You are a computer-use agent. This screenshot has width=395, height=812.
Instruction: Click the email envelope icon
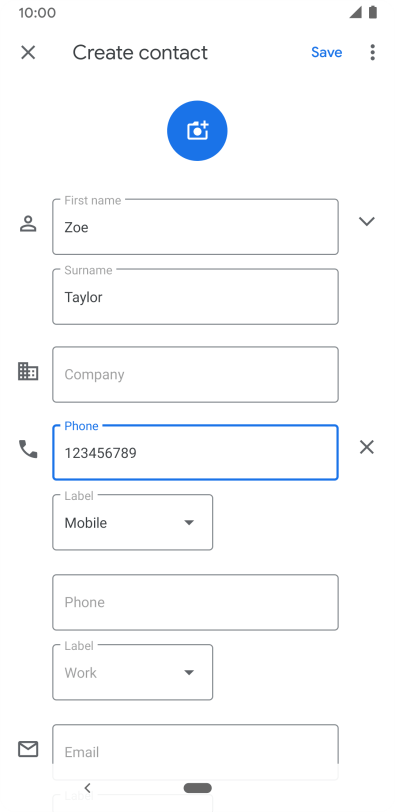click(28, 749)
